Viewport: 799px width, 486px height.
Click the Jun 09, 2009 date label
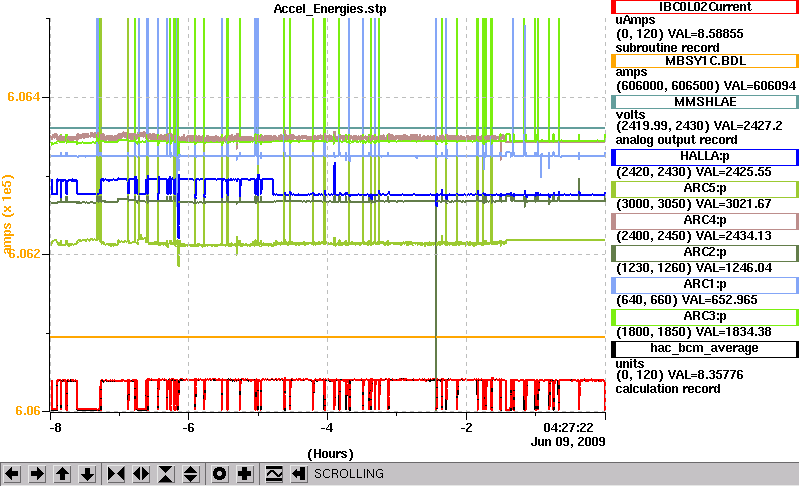click(568, 441)
